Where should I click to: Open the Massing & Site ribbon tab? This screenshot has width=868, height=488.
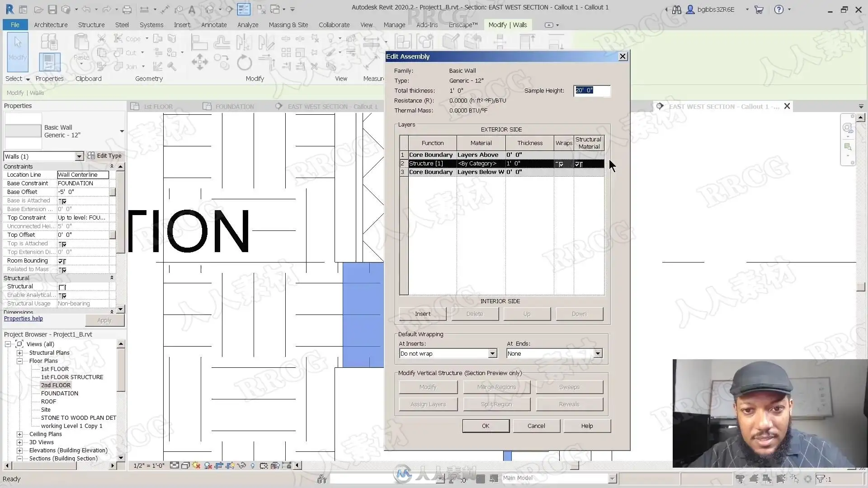pyautogui.click(x=288, y=25)
